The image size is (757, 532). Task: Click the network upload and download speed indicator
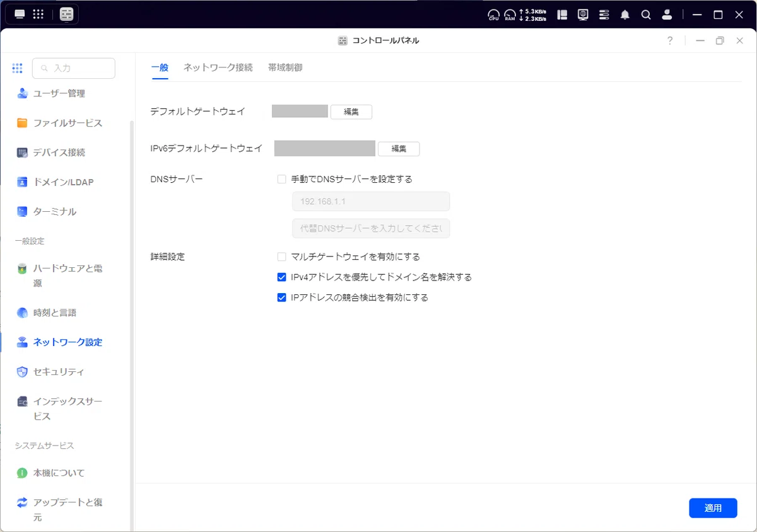coord(532,14)
